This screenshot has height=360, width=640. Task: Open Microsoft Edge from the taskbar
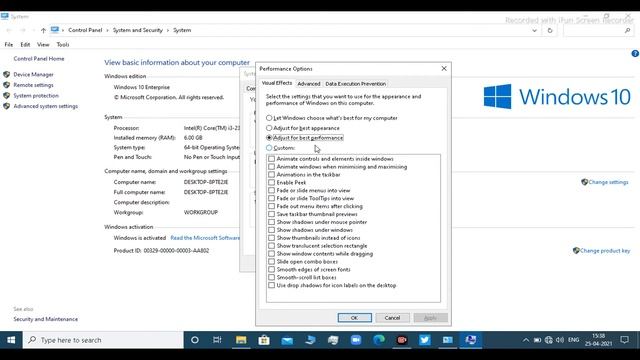[379, 340]
